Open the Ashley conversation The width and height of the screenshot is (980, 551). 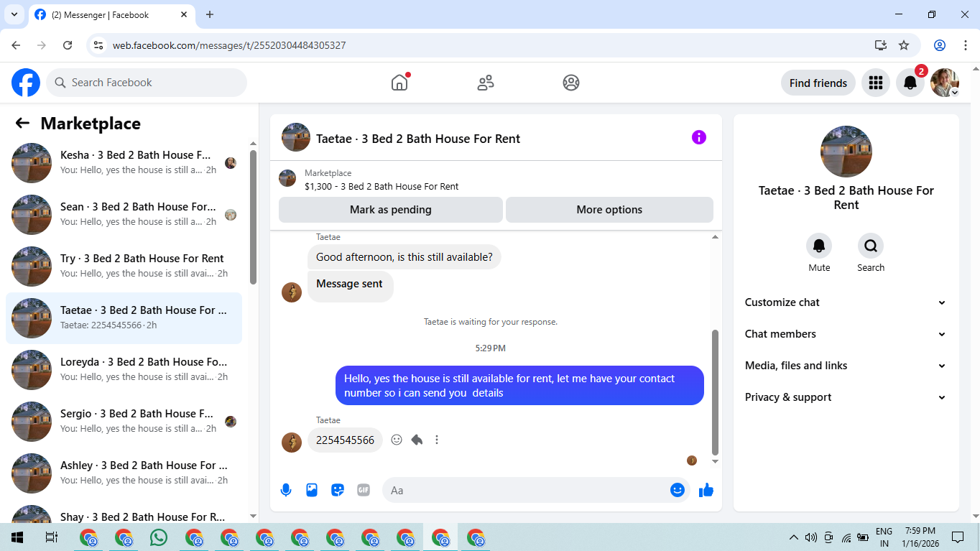(124, 473)
